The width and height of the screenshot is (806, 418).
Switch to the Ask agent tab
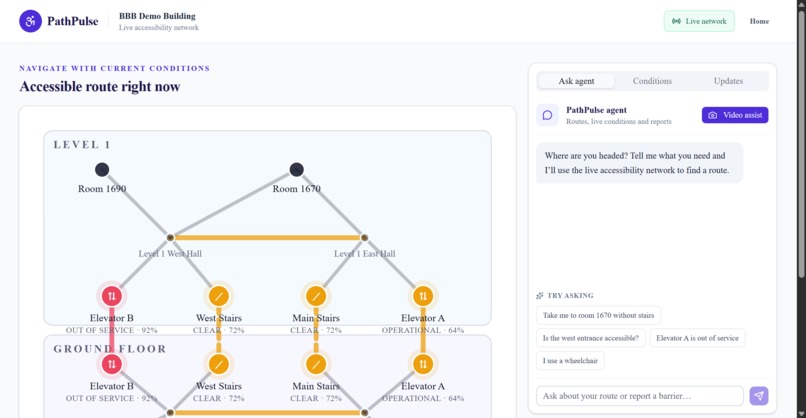pos(576,81)
